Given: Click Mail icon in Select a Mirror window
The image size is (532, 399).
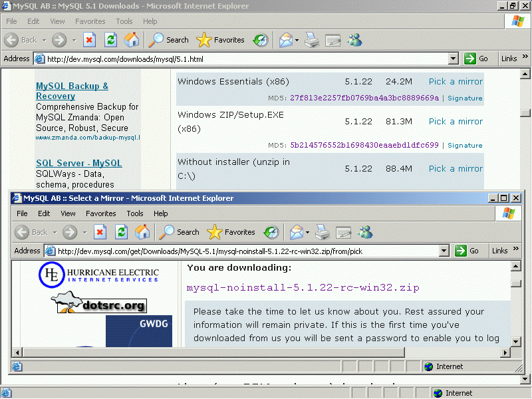Looking at the screenshot, I should click(296, 232).
